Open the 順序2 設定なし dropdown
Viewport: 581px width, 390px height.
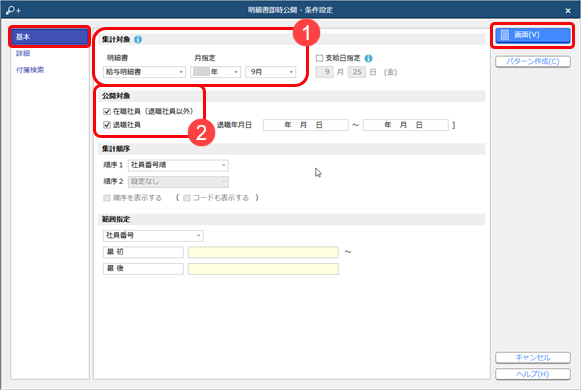click(178, 181)
